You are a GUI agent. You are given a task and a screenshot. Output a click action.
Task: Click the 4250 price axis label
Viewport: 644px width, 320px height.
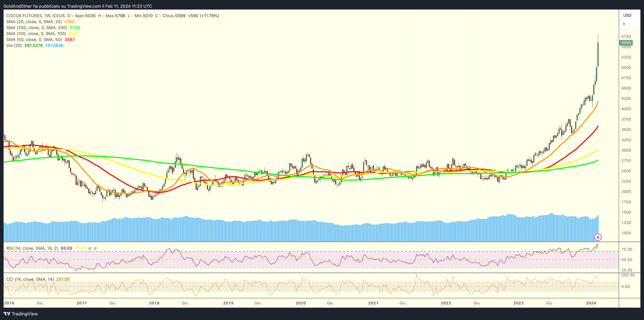626,99
